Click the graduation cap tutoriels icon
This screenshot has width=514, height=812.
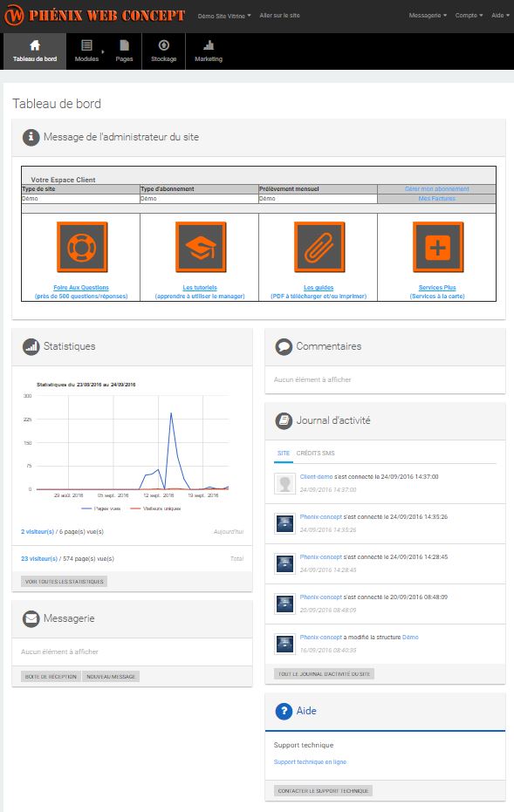(201, 247)
